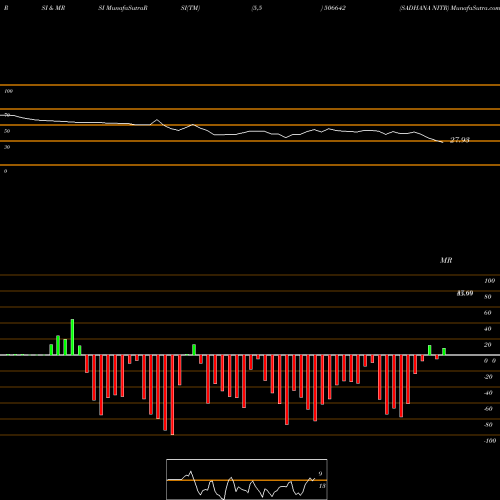500x500 pixels.
Task: Click the 40 label on the MR histogram axis
Action: tap(487, 329)
